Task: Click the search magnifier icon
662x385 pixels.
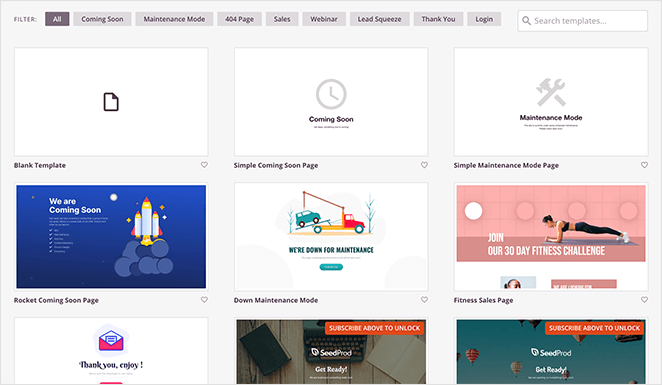Action: [526, 21]
